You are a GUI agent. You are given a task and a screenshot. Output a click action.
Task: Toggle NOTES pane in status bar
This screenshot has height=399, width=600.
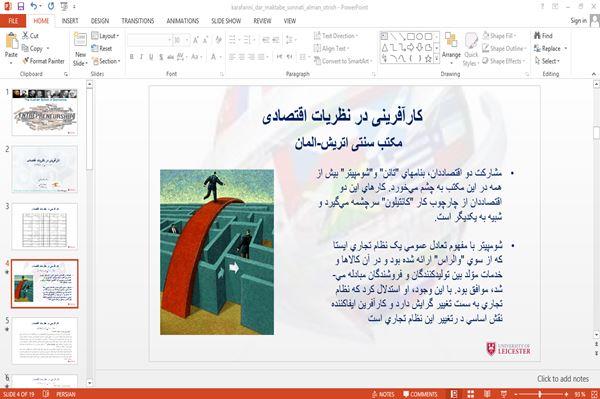coord(383,394)
